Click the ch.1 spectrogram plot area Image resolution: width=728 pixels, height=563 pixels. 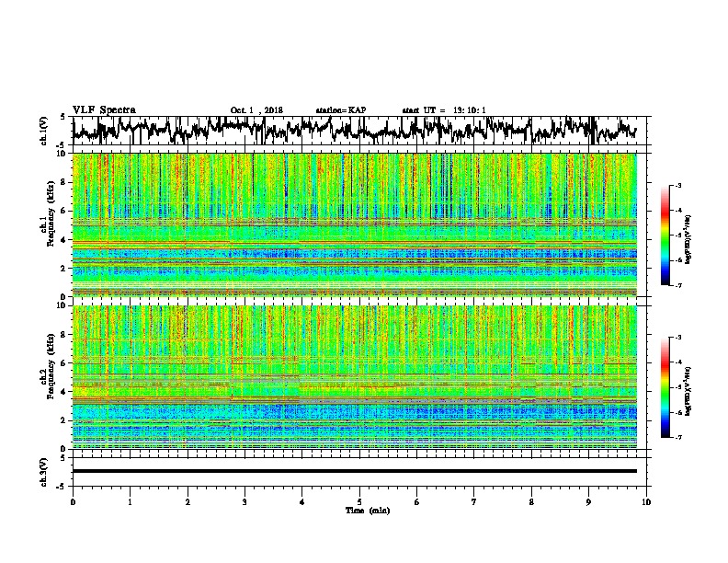355,224
